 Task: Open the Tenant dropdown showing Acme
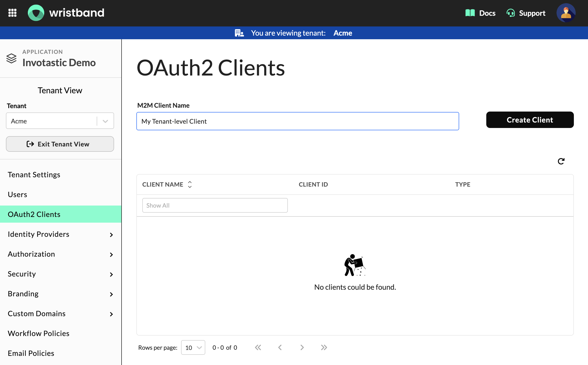coord(60,121)
